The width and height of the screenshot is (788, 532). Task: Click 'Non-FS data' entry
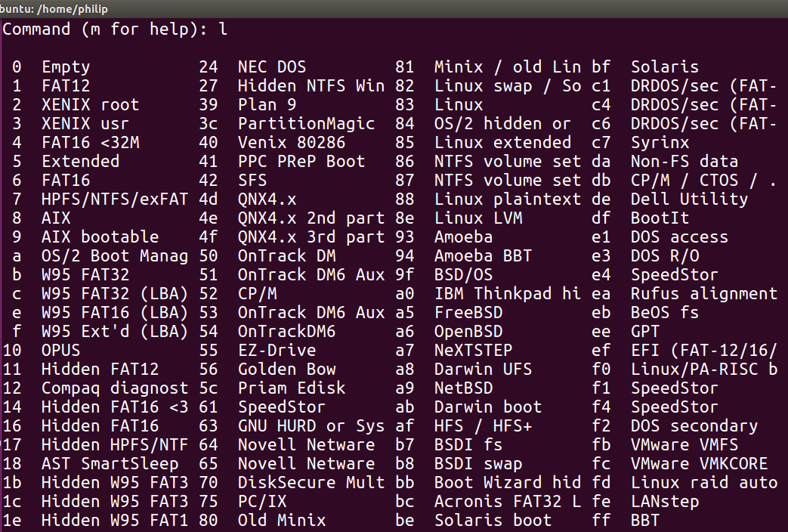(x=684, y=162)
